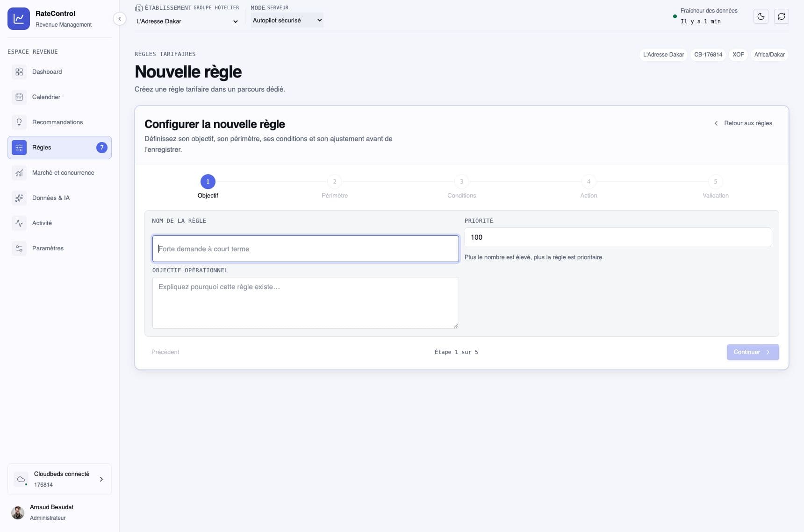Click the Marché et concurrence chart icon

coord(19,173)
